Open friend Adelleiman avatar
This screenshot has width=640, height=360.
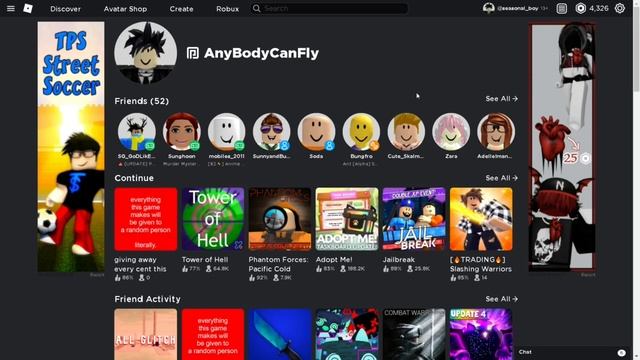pyautogui.click(x=496, y=131)
